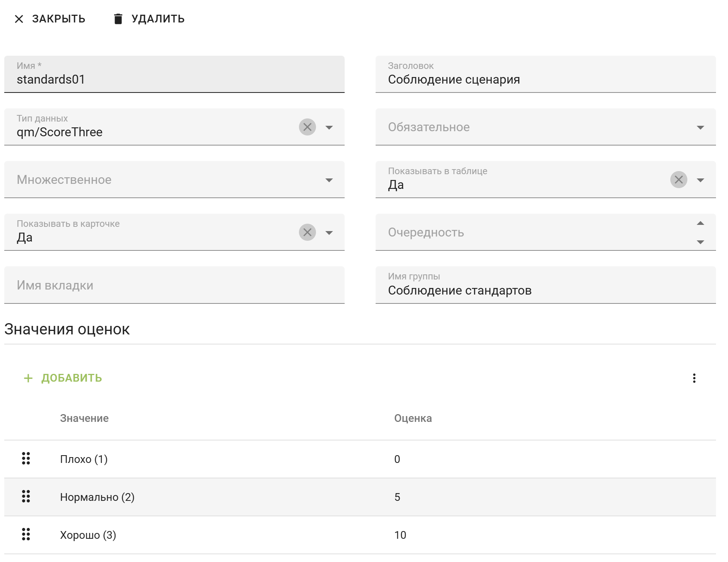Grab the drag handle for Плохо (1)
Screen dimensions: 728x562
[x=26, y=459]
